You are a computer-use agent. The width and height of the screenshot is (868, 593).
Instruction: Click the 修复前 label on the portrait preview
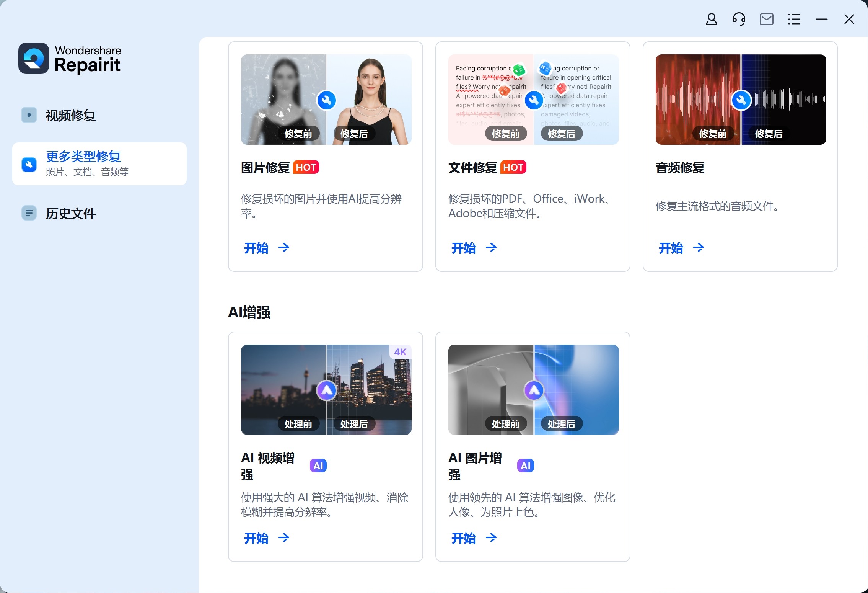point(298,134)
